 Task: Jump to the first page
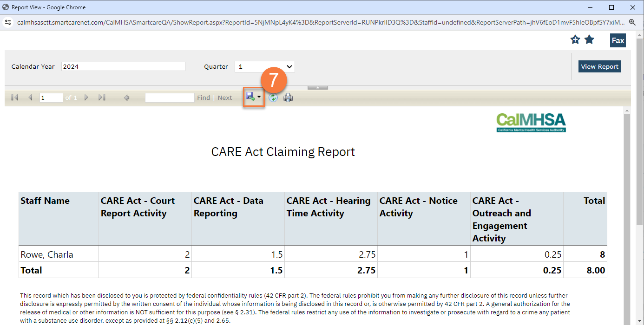[x=14, y=97]
